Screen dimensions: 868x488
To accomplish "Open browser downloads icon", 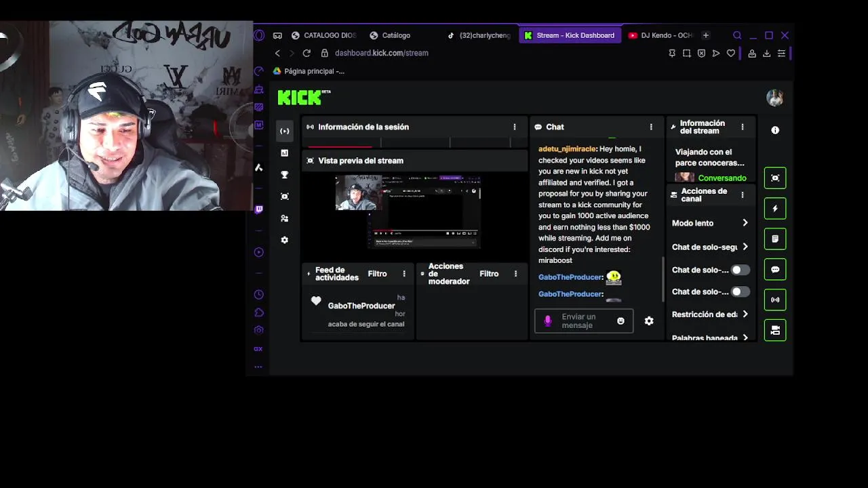I will 767,53.
